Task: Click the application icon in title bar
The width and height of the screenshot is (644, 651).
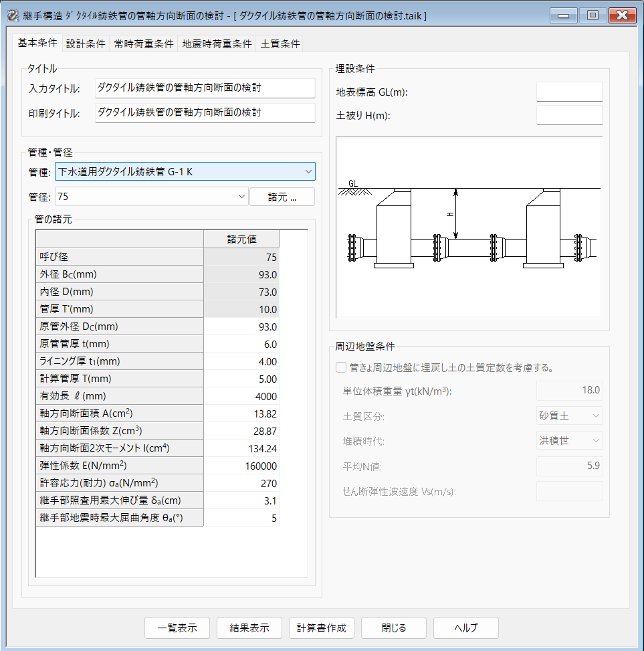Action: tap(11, 15)
